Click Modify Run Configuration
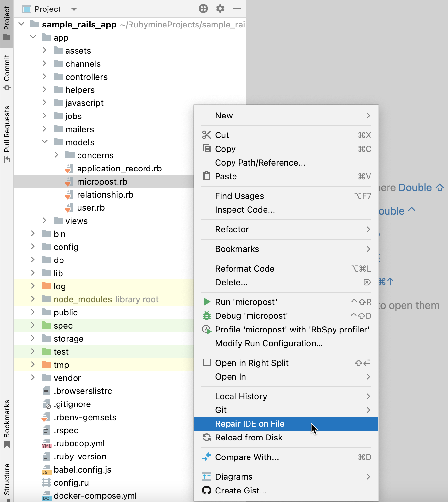 pyautogui.click(x=269, y=343)
